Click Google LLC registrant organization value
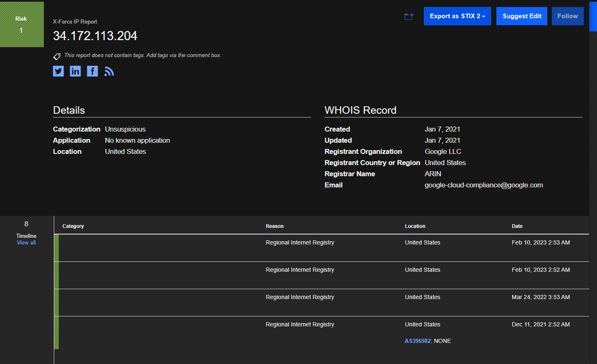 click(x=443, y=151)
